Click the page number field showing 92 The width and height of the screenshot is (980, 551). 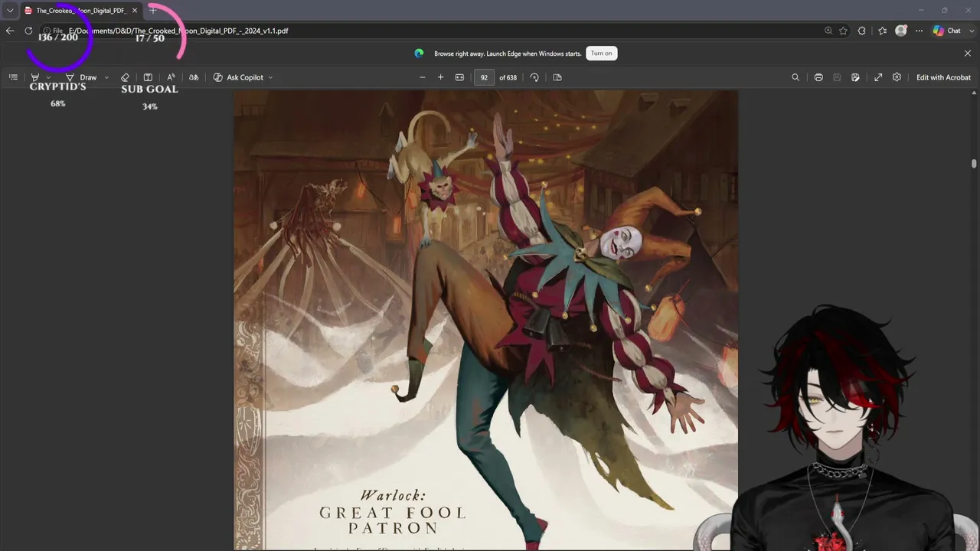pos(484,77)
